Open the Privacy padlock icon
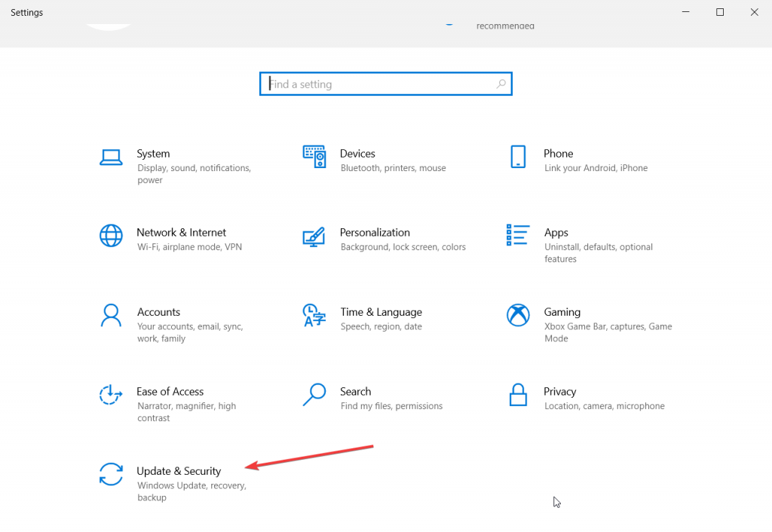772x532 pixels. point(518,394)
